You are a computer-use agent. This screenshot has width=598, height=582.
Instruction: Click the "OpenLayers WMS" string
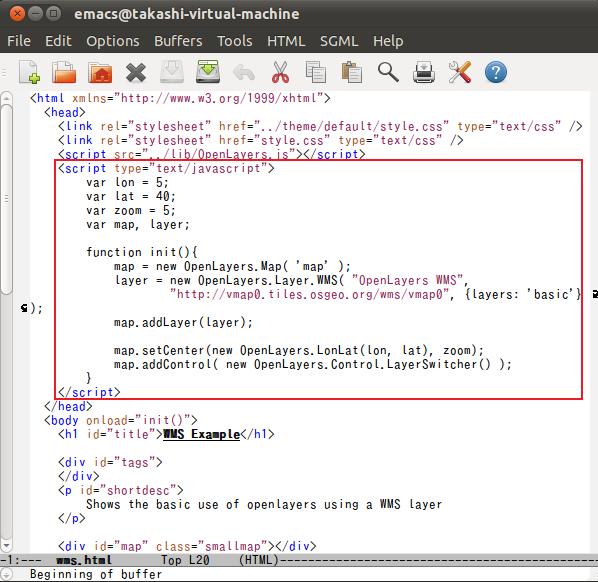point(407,280)
